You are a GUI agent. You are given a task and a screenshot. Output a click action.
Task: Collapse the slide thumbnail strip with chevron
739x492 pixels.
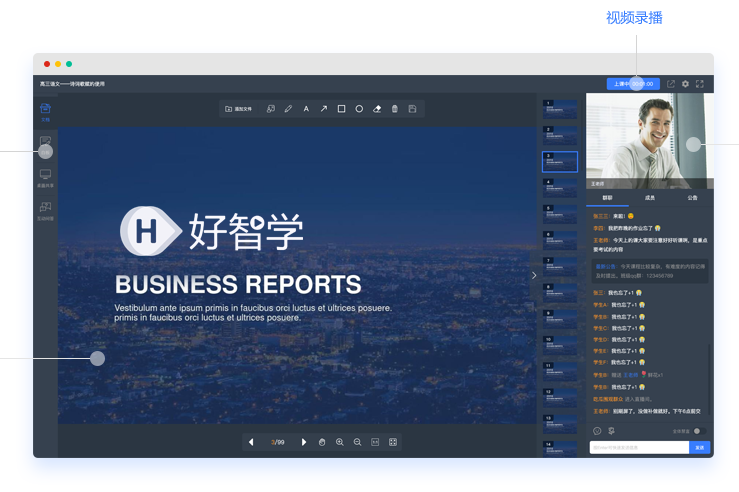[x=534, y=276]
